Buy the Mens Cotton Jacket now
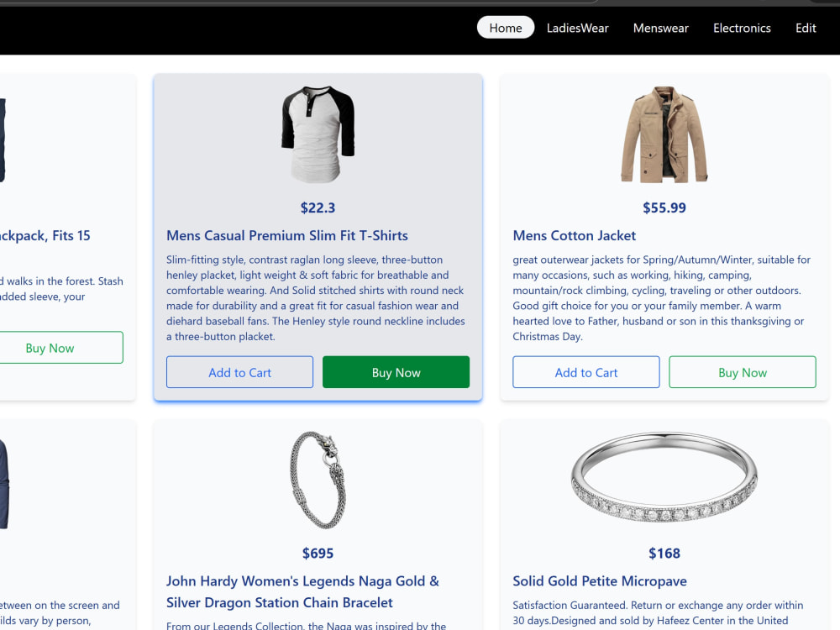Image resolution: width=840 pixels, height=630 pixels. 743,372
